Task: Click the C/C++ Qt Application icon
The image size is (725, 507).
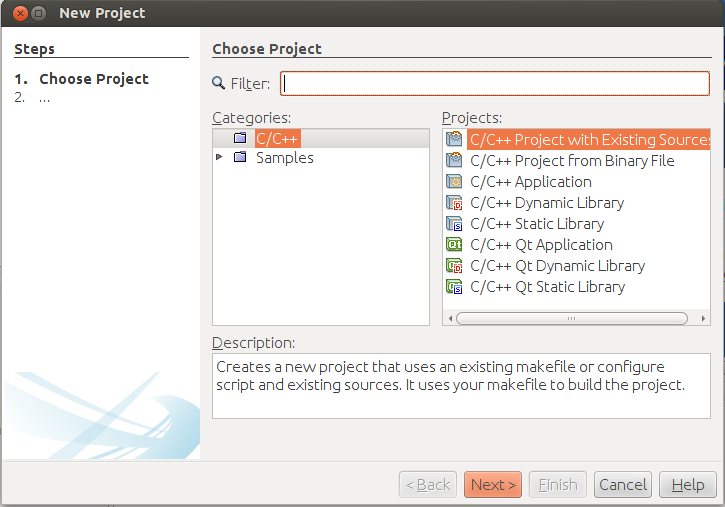Action: coord(455,245)
